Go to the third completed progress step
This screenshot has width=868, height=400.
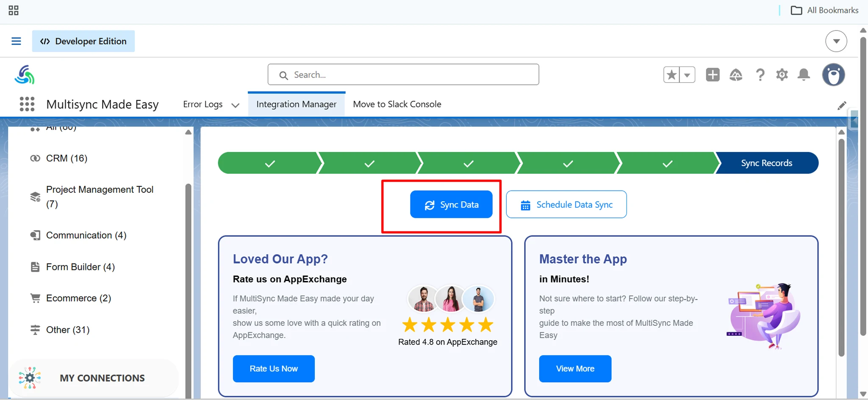(468, 163)
